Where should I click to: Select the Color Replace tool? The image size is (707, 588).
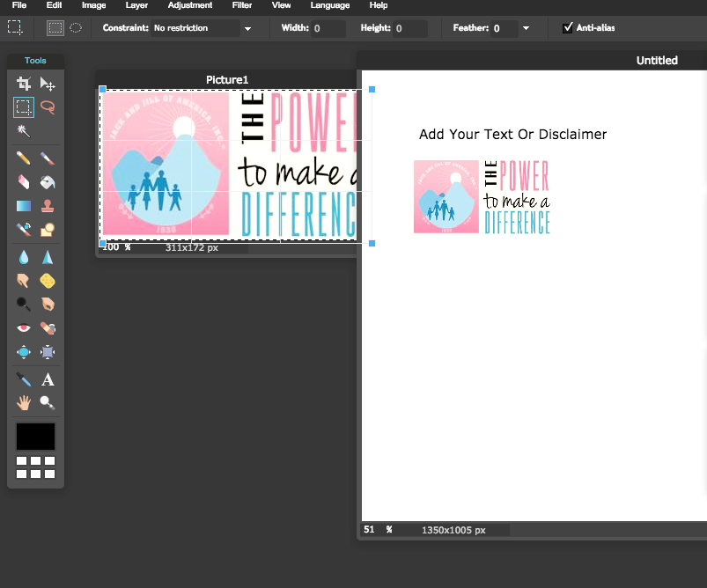(24, 230)
